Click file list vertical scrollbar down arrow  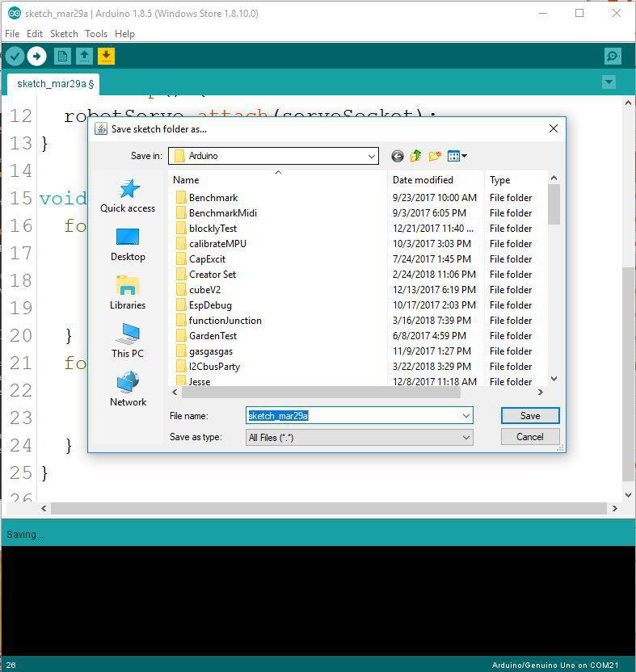coord(554,379)
